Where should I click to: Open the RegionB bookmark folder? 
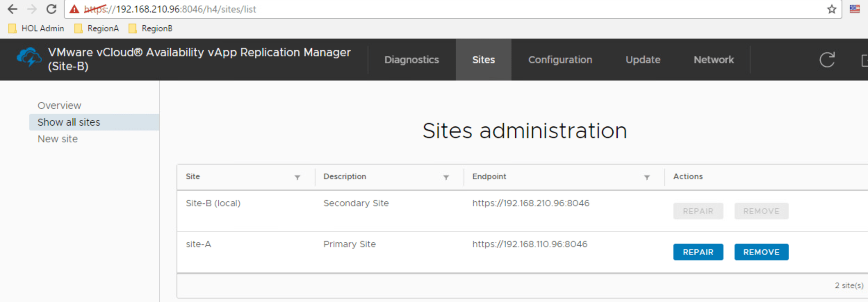point(150,28)
